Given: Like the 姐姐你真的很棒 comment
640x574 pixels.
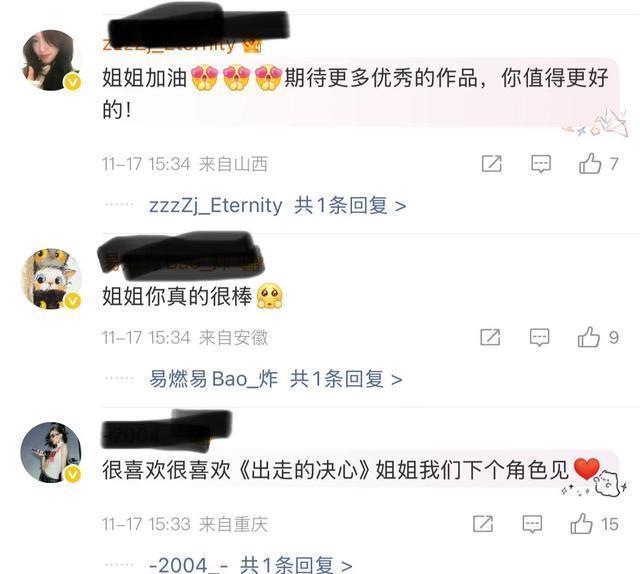Looking at the screenshot, I should point(589,337).
